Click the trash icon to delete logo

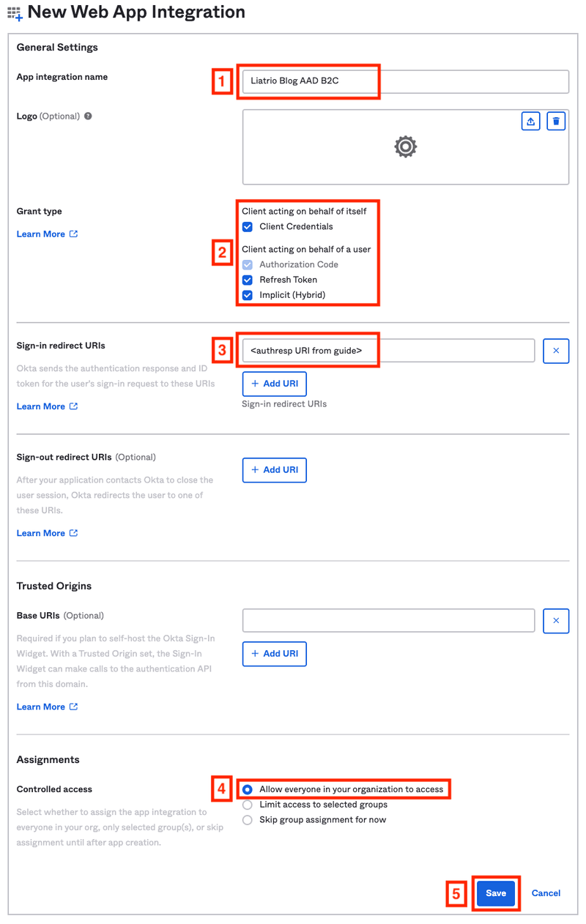tap(556, 121)
